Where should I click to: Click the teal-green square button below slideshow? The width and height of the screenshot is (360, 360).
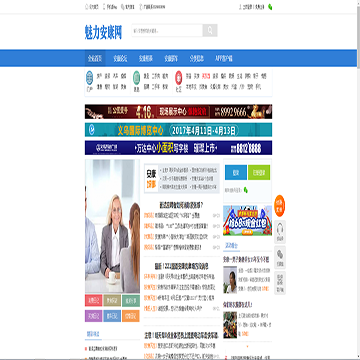pyautogui.click(x=131, y=300)
